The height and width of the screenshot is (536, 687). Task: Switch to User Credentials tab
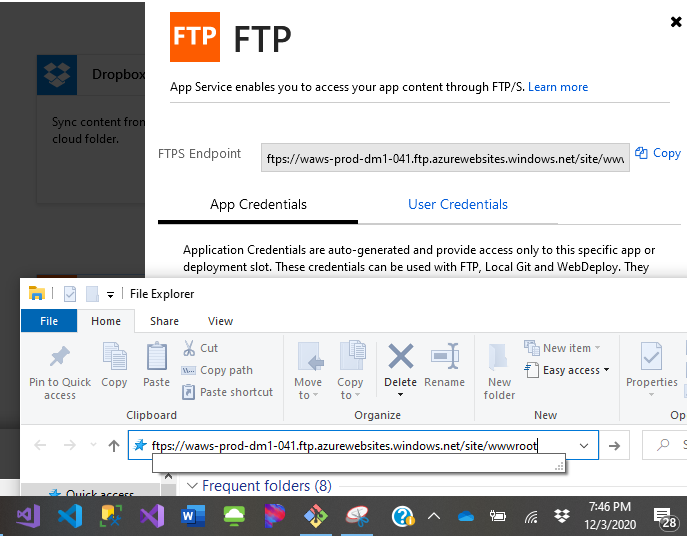(458, 204)
